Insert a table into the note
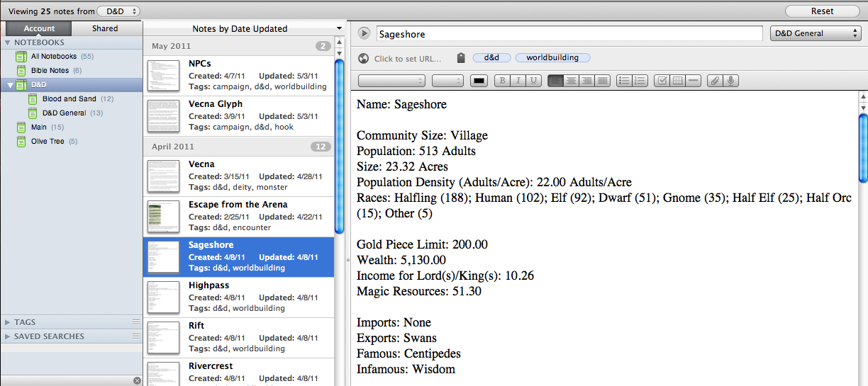 click(x=677, y=81)
